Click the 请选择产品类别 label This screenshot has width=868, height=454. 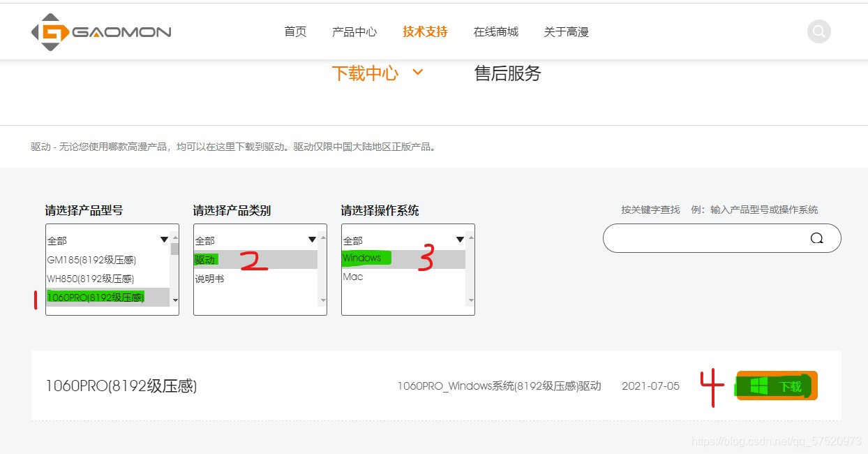pos(232,210)
